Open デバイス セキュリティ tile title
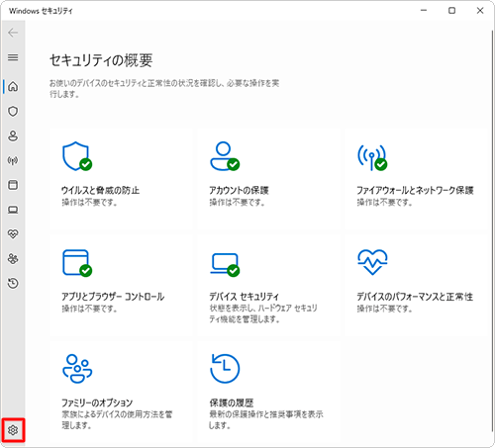The height and width of the screenshot is (448, 495). pos(245,297)
